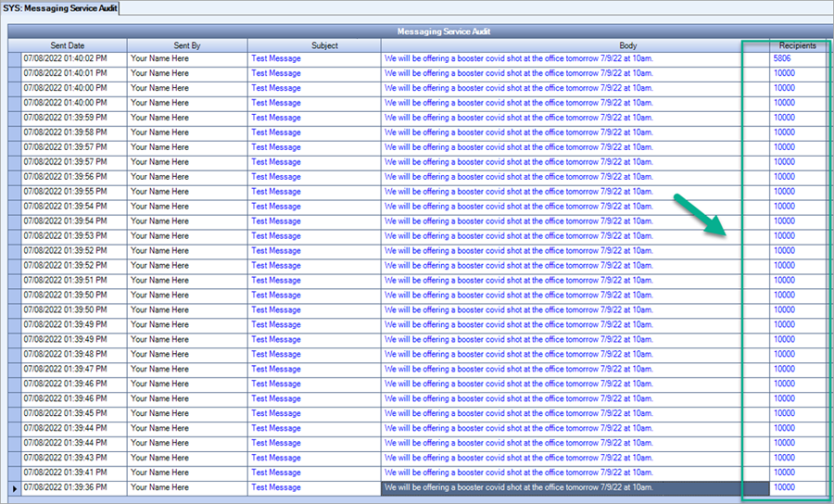
Task: Open recipients 10000 for the 01:39:36 PM row
Action: tap(784, 487)
